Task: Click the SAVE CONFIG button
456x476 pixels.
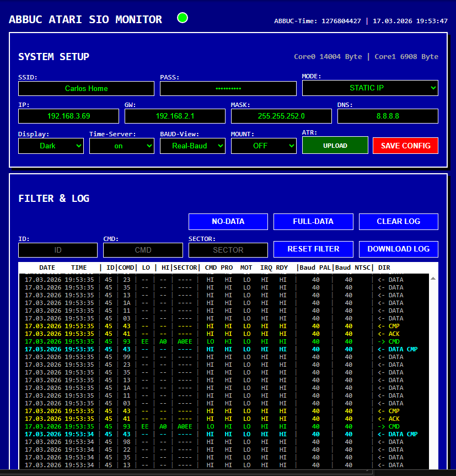Action: tap(405, 145)
